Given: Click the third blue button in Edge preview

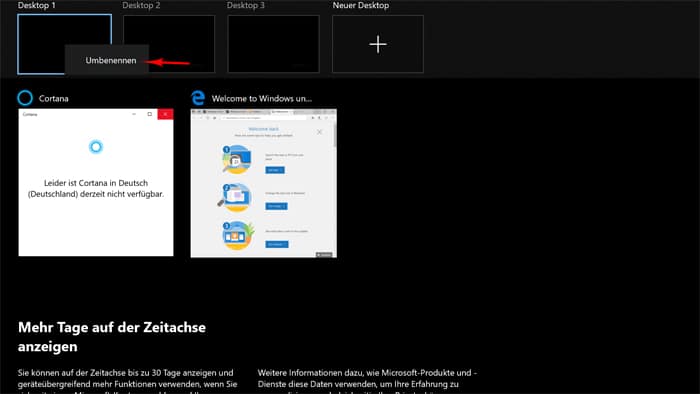Looking at the screenshot, I should tap(277, 244).
